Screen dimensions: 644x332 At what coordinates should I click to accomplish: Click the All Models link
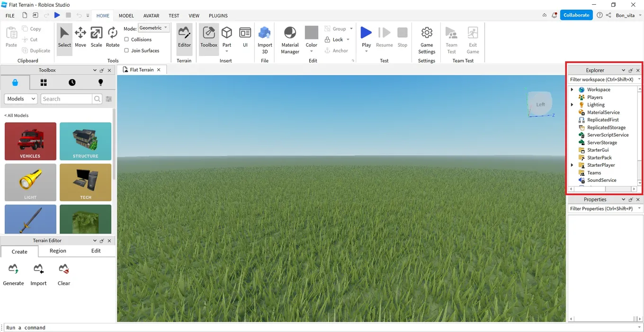click(17, 116)
